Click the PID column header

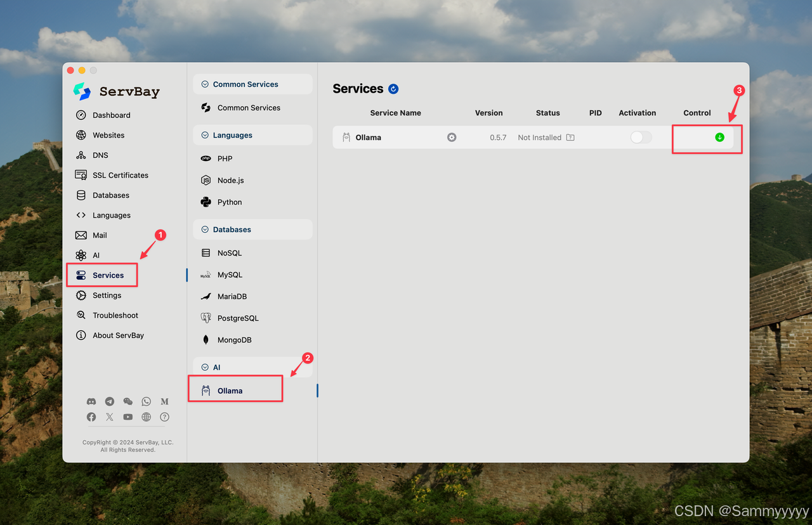pos(595,113)
